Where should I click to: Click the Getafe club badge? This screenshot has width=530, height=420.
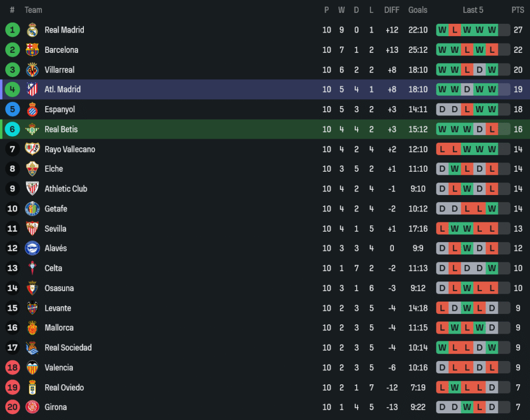[x=32, y=209]
